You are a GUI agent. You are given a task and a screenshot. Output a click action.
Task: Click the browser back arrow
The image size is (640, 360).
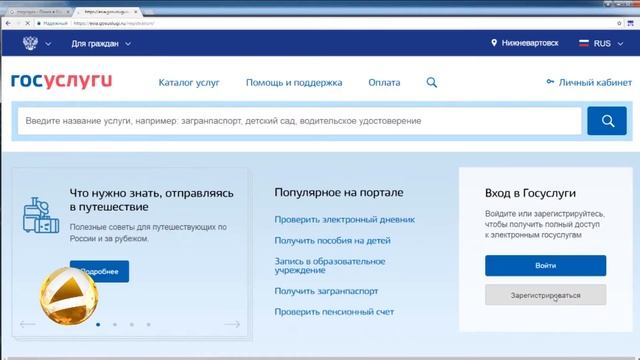pos(8,23)
